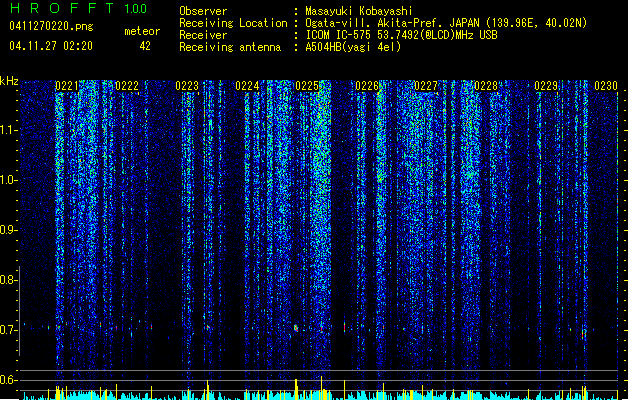Select the file name 0411270220.png
This screenshot has width=629, height=400.
click(x=51, y=26)
